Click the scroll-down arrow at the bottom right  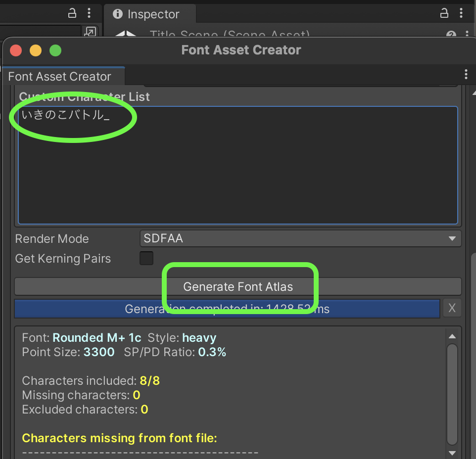pos(452,452)
